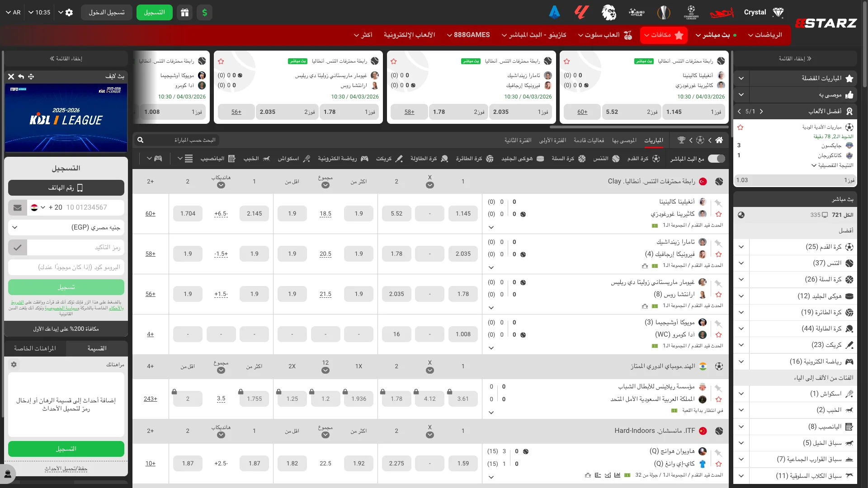Image resolution: width=868 pixels, height=488 pixels.
Task: Click the move icon on the live video panel
Action: pos(31,77)
